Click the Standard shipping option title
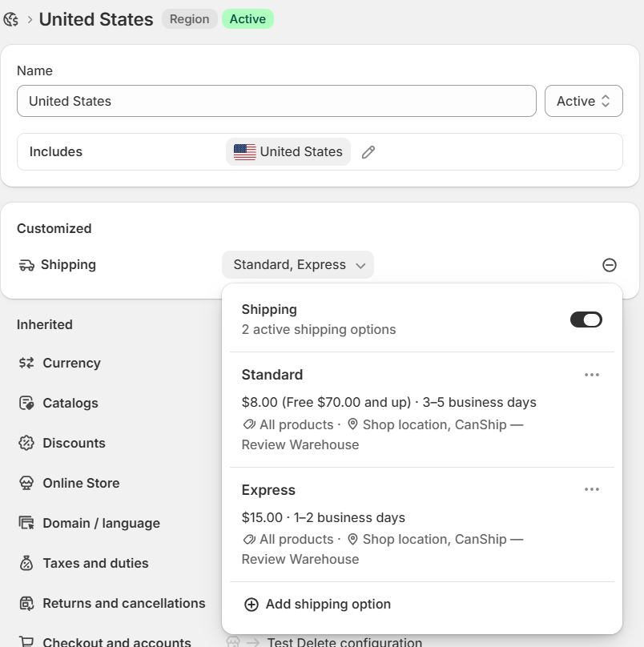Image resolution: width=644 pixels, height=647 pixels. (x=272, y=375)
